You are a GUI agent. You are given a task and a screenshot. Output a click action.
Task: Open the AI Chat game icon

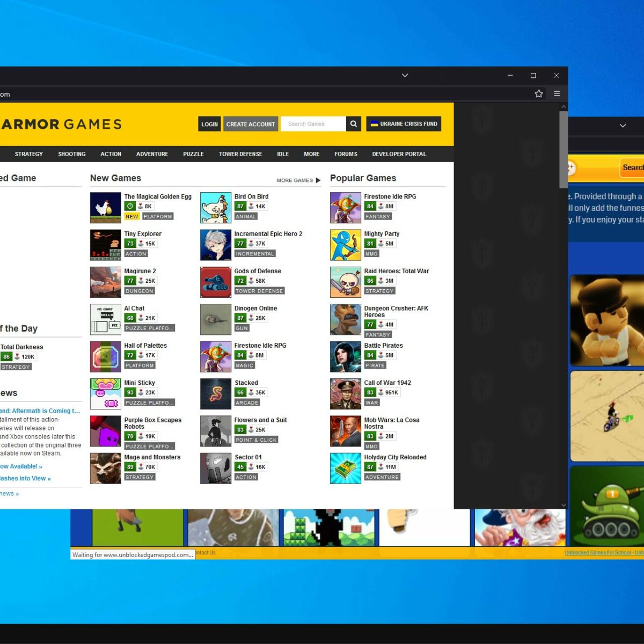pyautogui.click(x=105, y=319)
